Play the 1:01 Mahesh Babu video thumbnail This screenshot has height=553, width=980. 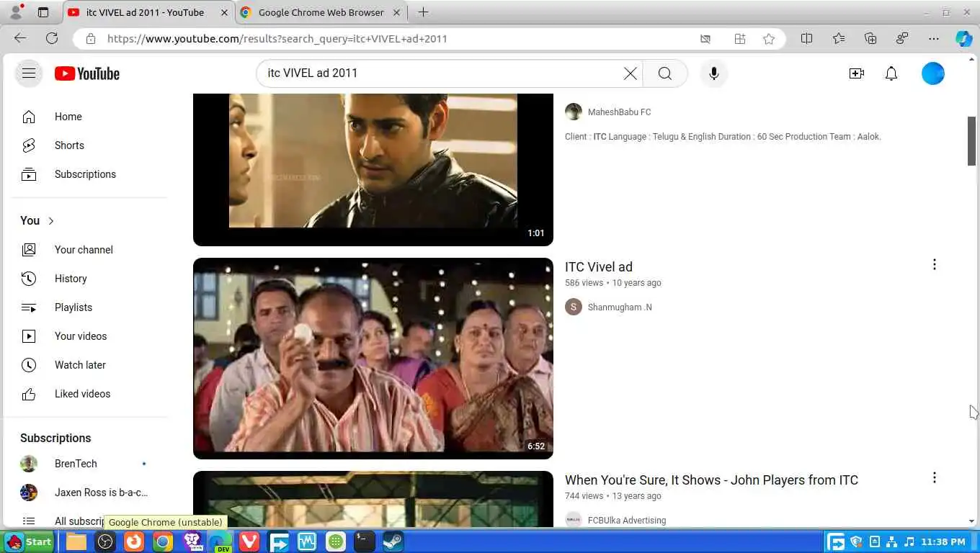point(373,170)
